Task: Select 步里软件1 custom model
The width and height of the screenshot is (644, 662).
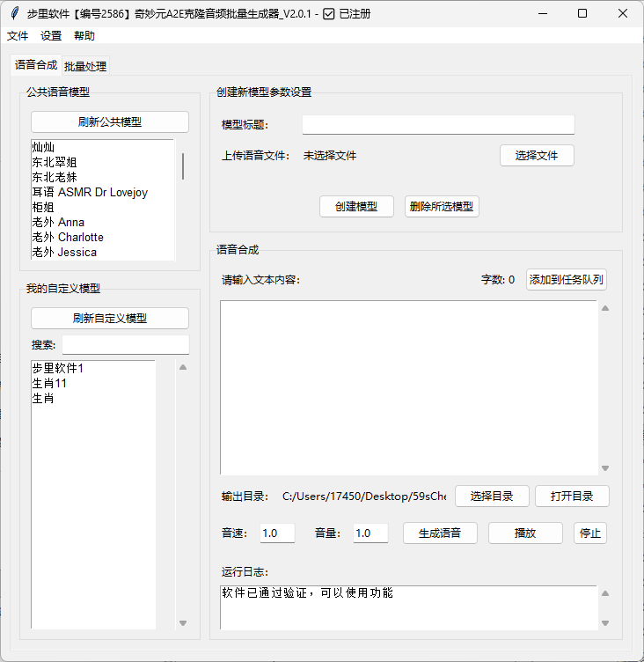Action: click(57, 368)
